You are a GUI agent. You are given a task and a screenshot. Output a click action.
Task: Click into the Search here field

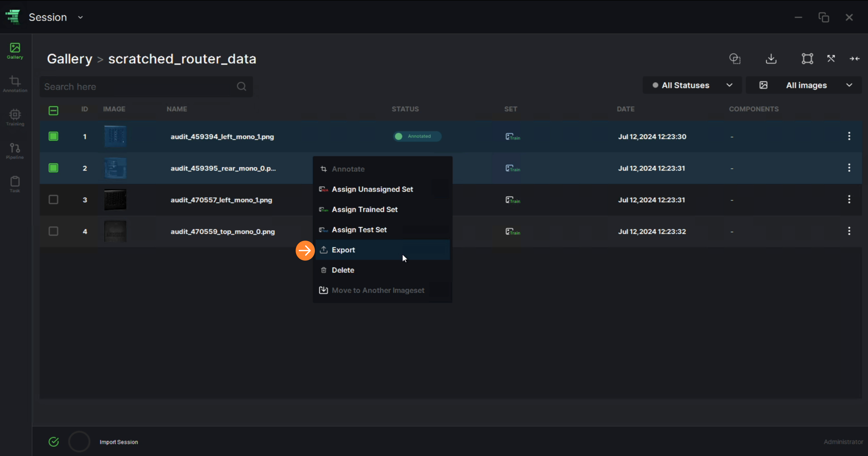[x=146, y=87]
